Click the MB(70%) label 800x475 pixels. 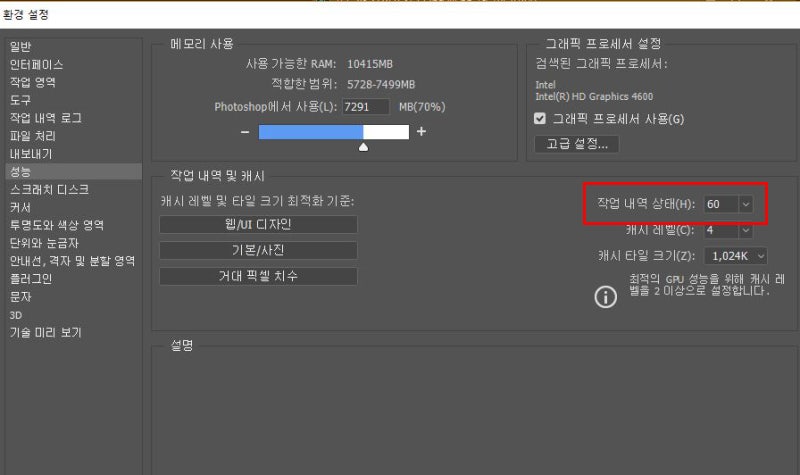[422, 107]
